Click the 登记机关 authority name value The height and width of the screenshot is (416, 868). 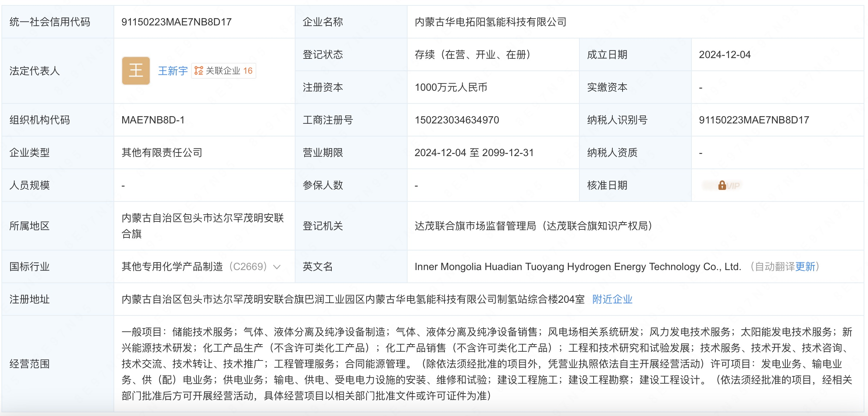tap(533, 226)
